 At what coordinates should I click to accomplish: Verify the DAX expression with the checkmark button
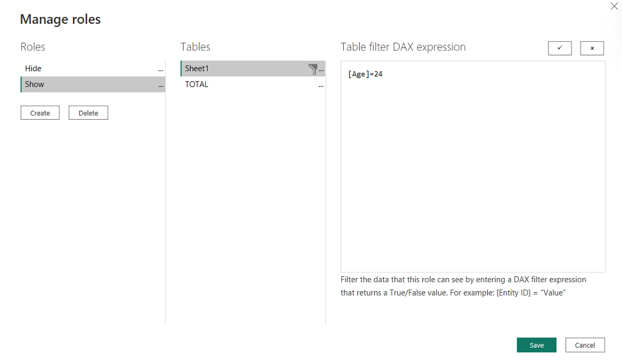560,48
